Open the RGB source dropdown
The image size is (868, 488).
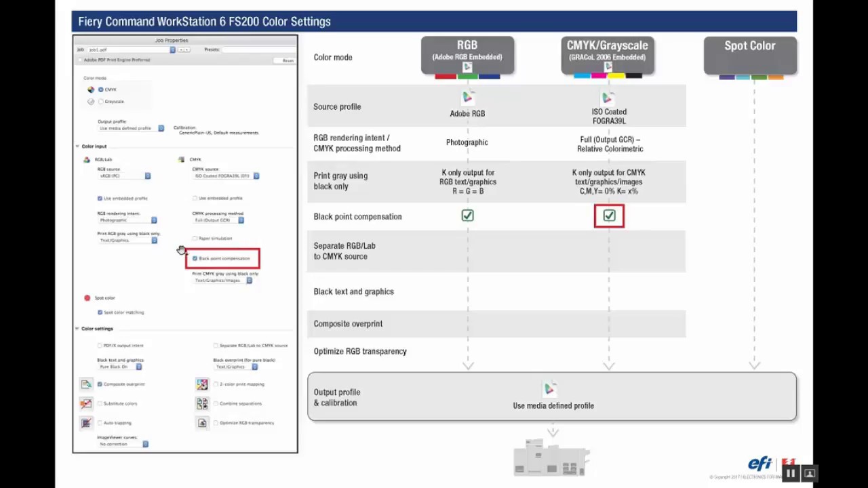(x=124, y=176)
